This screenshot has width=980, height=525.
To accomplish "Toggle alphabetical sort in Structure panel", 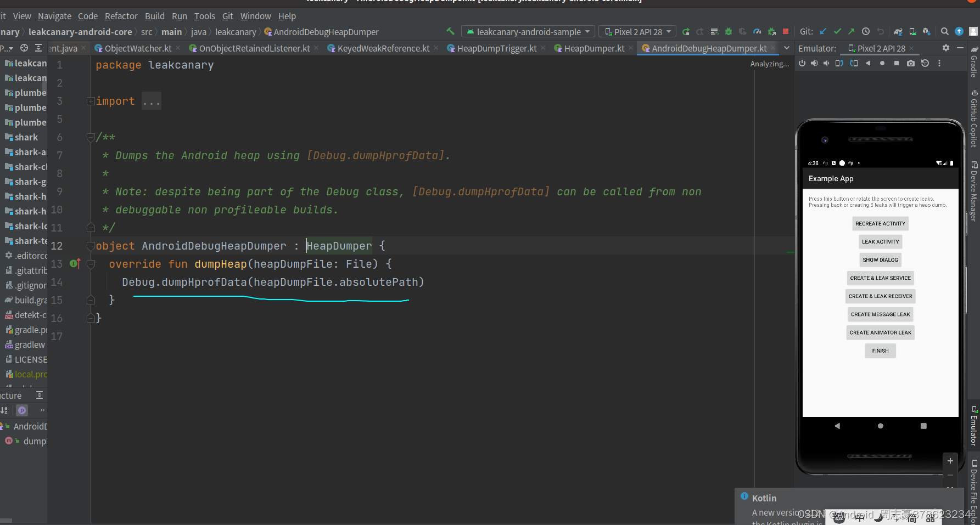I will pyautogui.click(x=4, y=410).
